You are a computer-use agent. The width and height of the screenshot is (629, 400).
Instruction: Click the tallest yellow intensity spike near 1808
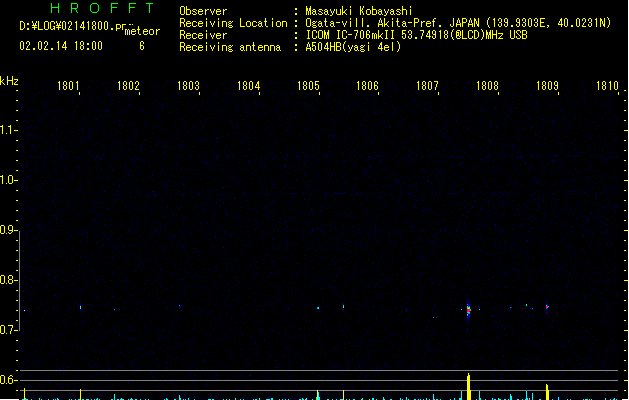point(468,386)
